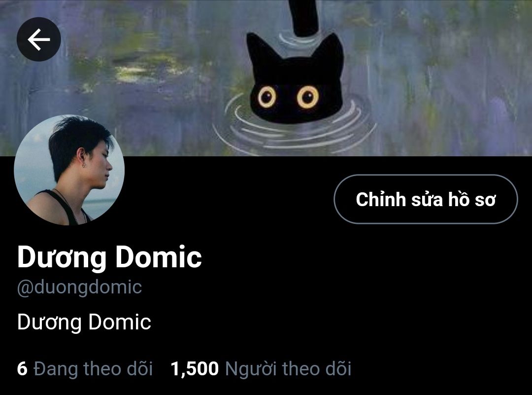Open the 1,500 Người theo dõi list
This screenshot has width=532, height=395.
point(261,369)
